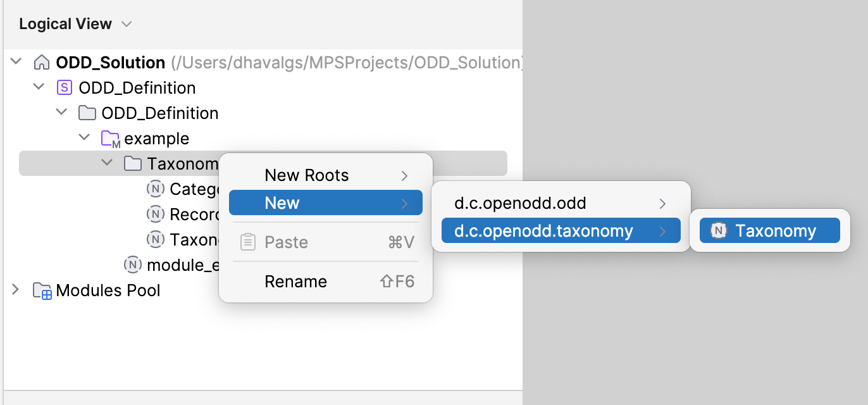Click Rename in the context menu

coord(295,281)
